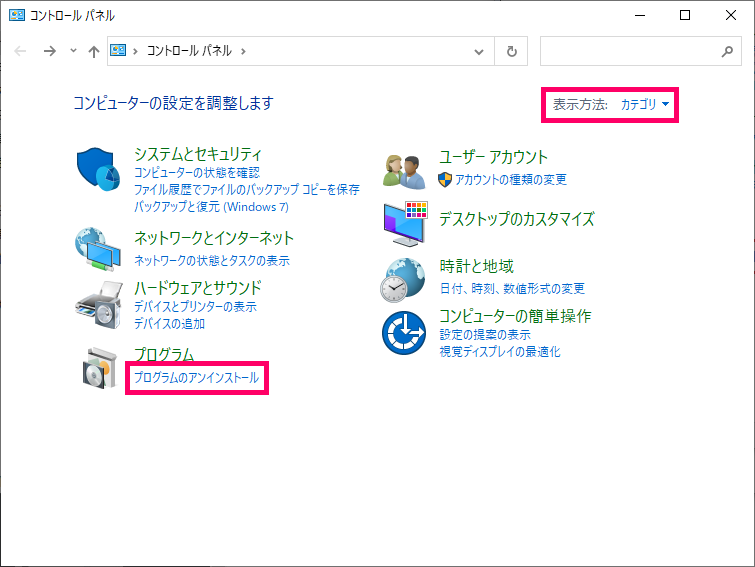
Task: Click the Network and Internet globe icon
Action: (x=98, y=249)
